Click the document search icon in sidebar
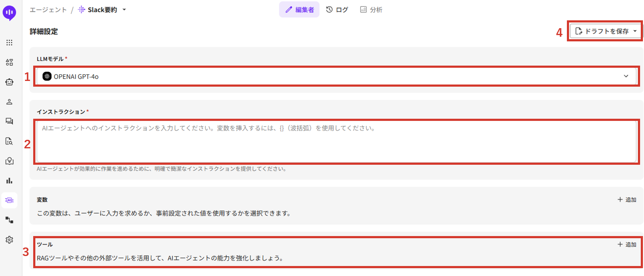Image resolution: width=644 pixels, height=276 pixels. point(9,141)
